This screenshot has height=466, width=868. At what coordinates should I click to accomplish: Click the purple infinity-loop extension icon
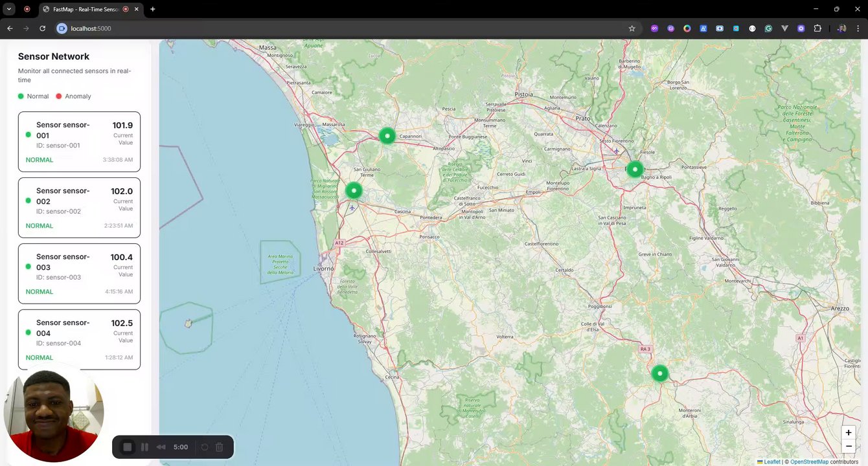(654, 28)
